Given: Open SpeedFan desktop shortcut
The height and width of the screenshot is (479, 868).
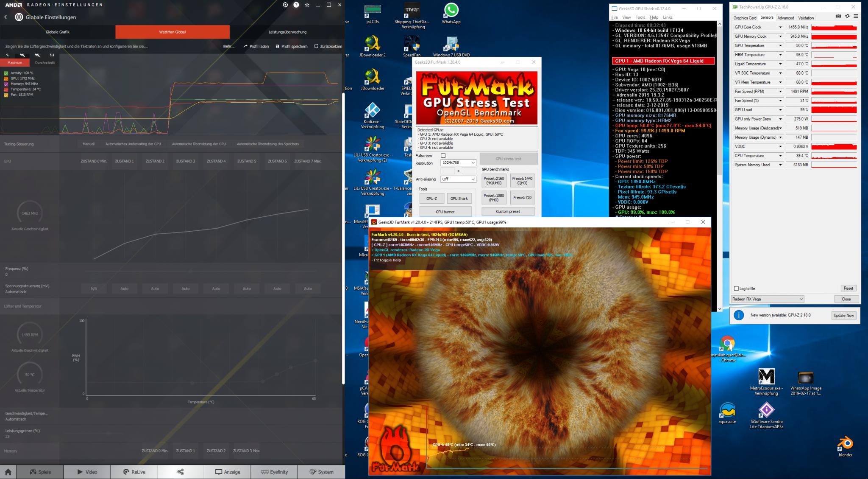Looking at the screenshot, I should tap(412, 46).
